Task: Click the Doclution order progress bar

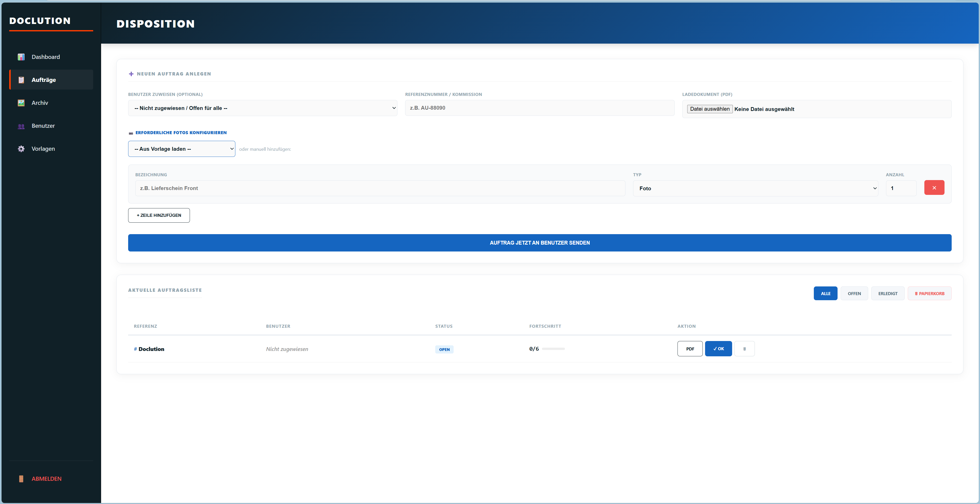Action: (x=553, y=349)
